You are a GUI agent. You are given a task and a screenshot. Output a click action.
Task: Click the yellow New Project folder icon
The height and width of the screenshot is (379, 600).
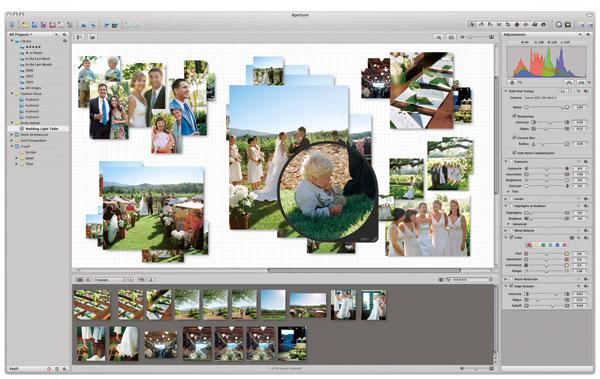25,25
